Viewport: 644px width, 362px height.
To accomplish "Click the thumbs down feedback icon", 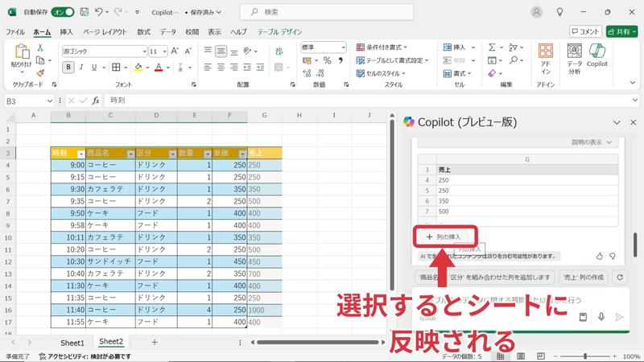I will 613,256.
